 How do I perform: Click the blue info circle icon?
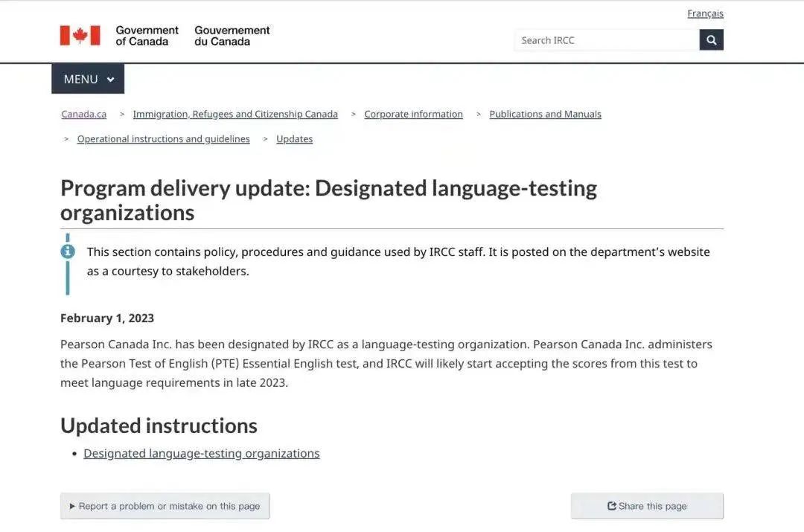click(x=68, y=251)
